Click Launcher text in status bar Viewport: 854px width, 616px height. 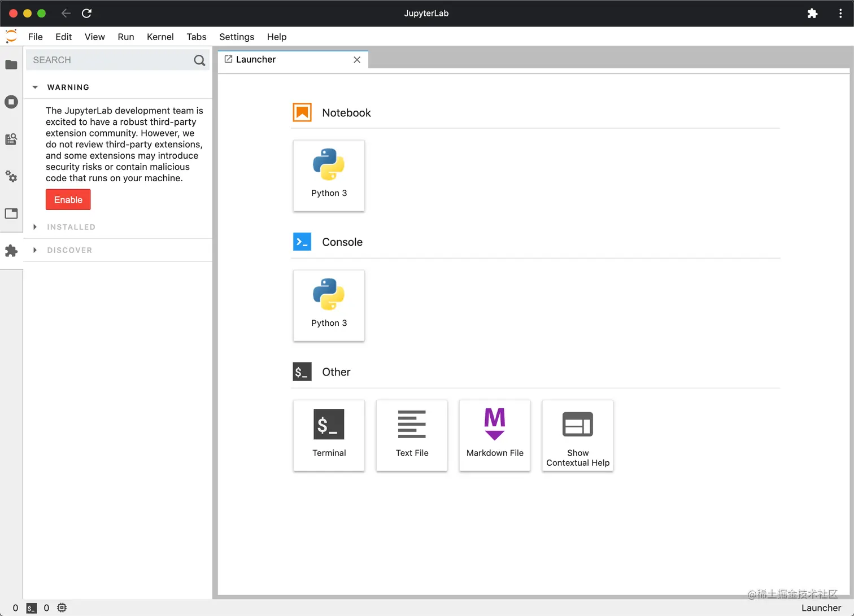pyautogui.click(x=821, y=608)
